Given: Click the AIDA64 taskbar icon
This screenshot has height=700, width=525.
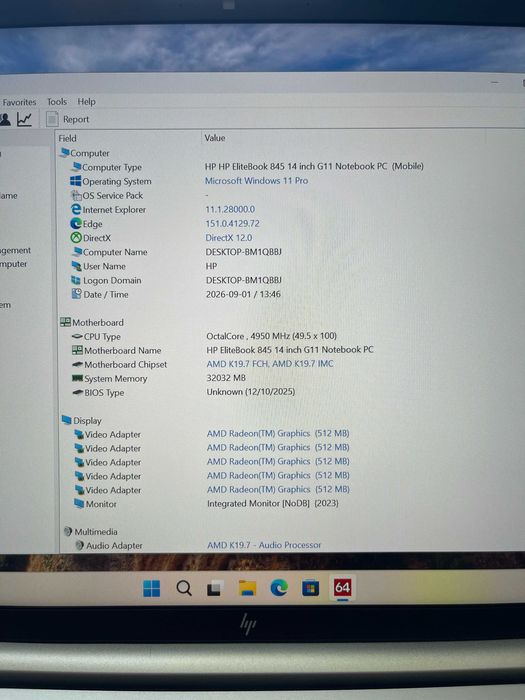Looking at the screenshot, I should 342,587.
